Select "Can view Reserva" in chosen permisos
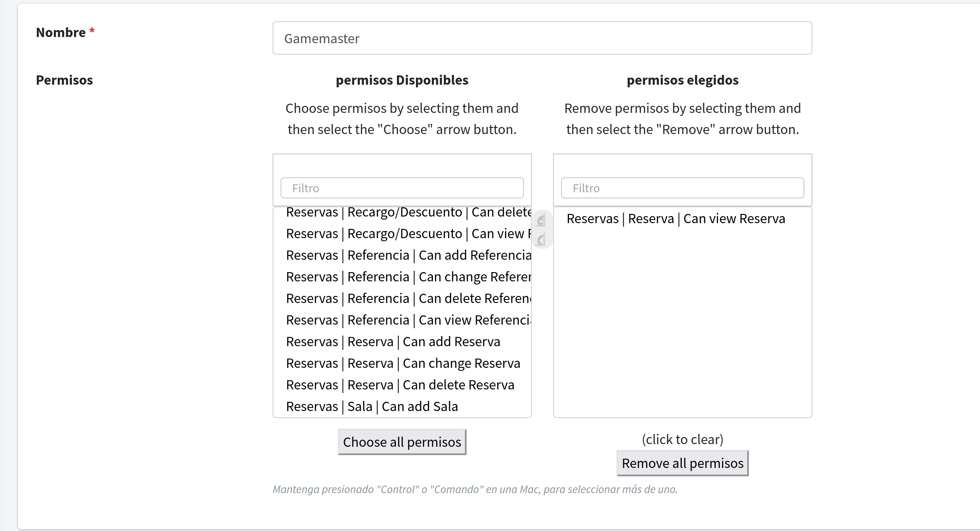This screenshot has width=980, height=531. [676, 219]
